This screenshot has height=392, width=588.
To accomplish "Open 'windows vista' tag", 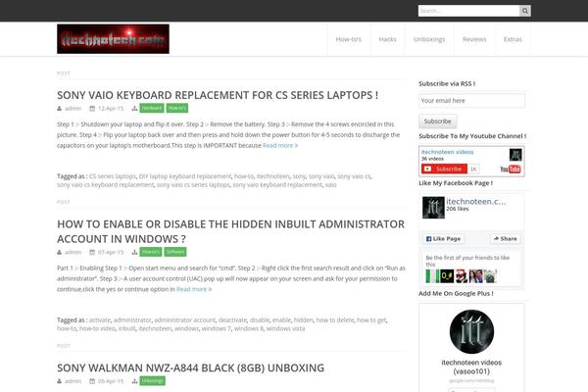I will click(x=285, y=328).
